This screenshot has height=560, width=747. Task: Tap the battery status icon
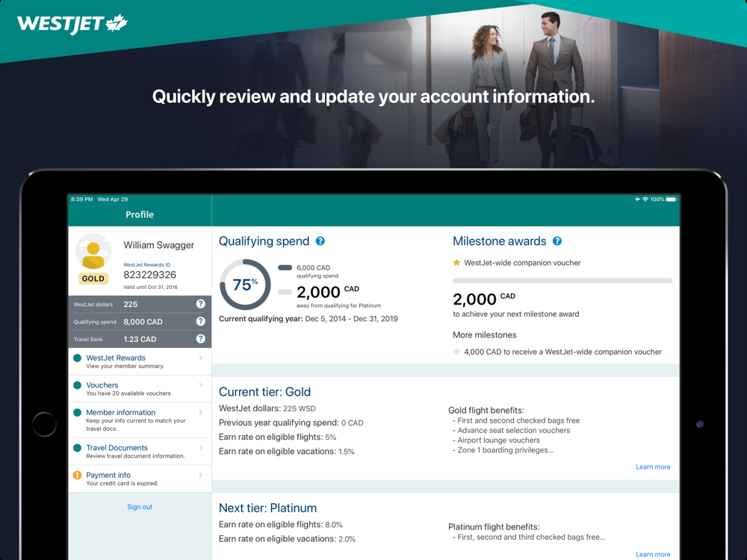(671, 199)
